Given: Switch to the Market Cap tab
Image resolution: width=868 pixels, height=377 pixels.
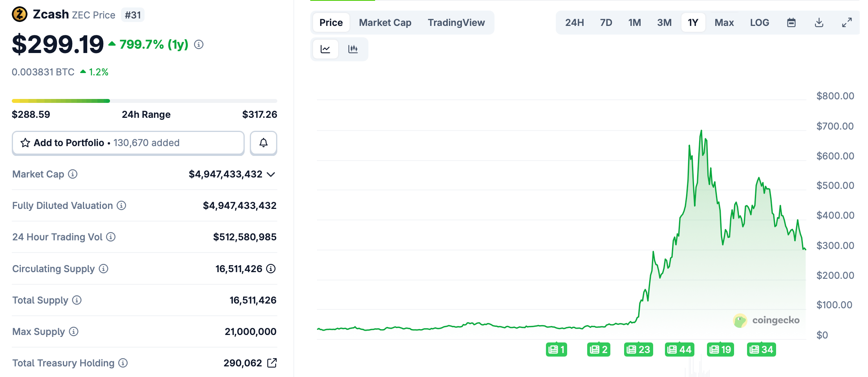Looking at the screenshot, I should pos(385,23).
